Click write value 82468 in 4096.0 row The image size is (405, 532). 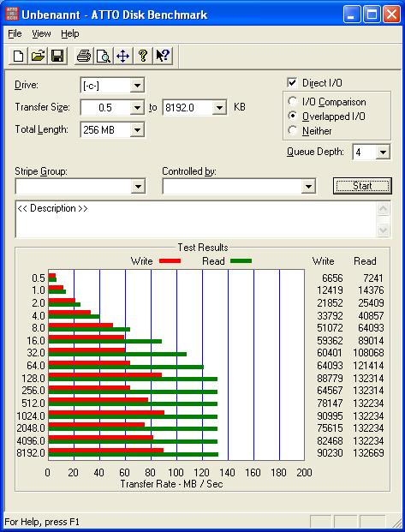tap(330, 440)
